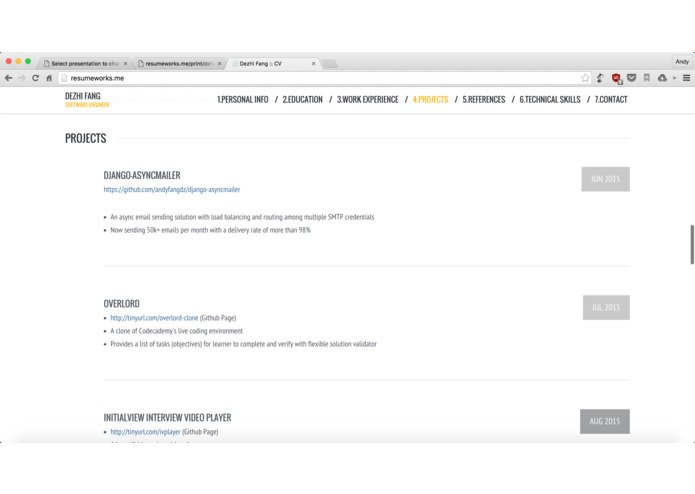The height and width of the screenshot is (494, 695).
Task: Click the page vertical scrollbar thumb
Action: (691, 245)
